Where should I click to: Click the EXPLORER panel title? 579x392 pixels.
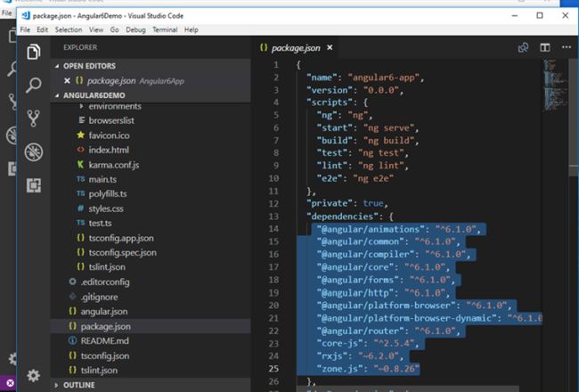coord(80,47)
